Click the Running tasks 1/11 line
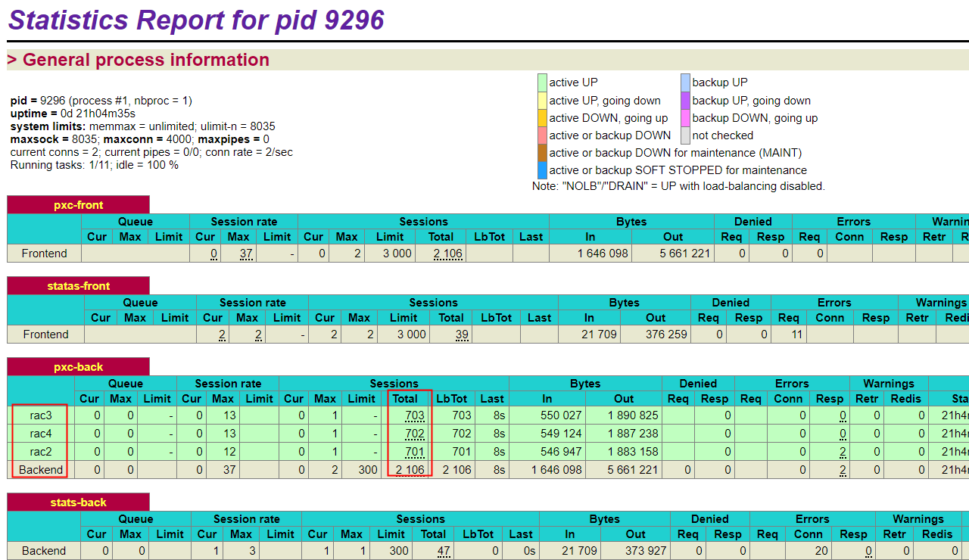Viewport: 969px width, 560px height. (x=95, y=165)
